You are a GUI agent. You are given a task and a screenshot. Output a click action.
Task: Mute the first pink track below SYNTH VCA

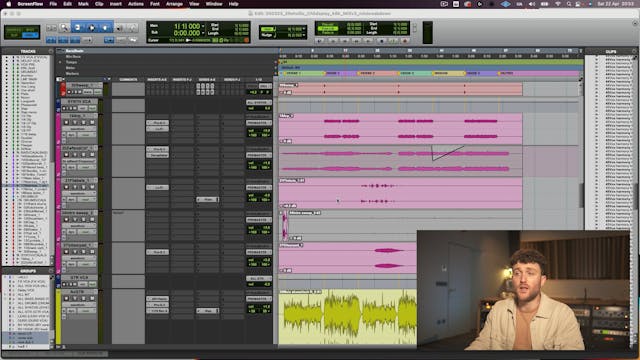point(92,122)
